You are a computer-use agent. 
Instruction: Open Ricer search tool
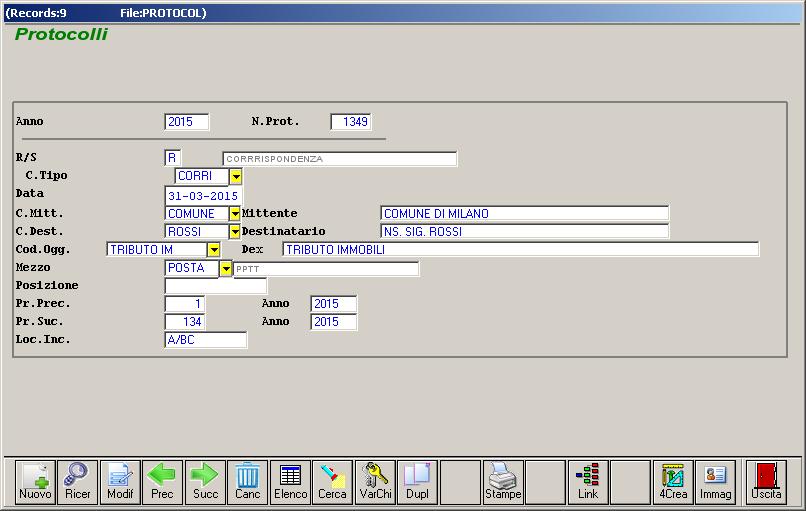click(x=77, y=482)
